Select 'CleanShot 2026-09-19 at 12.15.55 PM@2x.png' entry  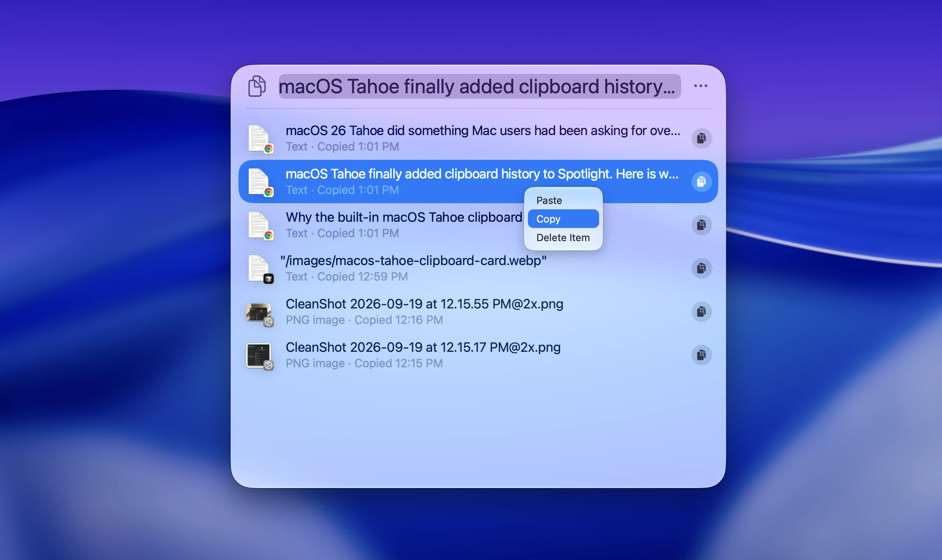[478, 312]
